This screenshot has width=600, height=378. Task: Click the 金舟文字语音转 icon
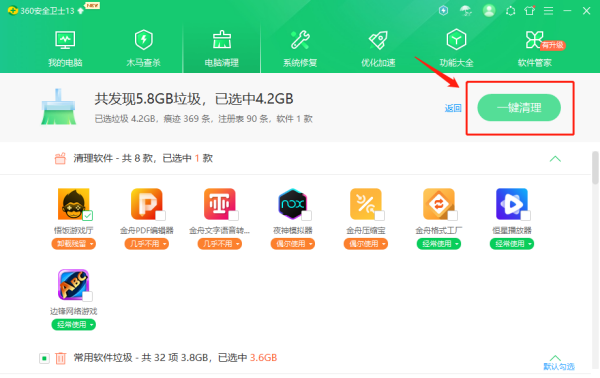pos(220,204)
